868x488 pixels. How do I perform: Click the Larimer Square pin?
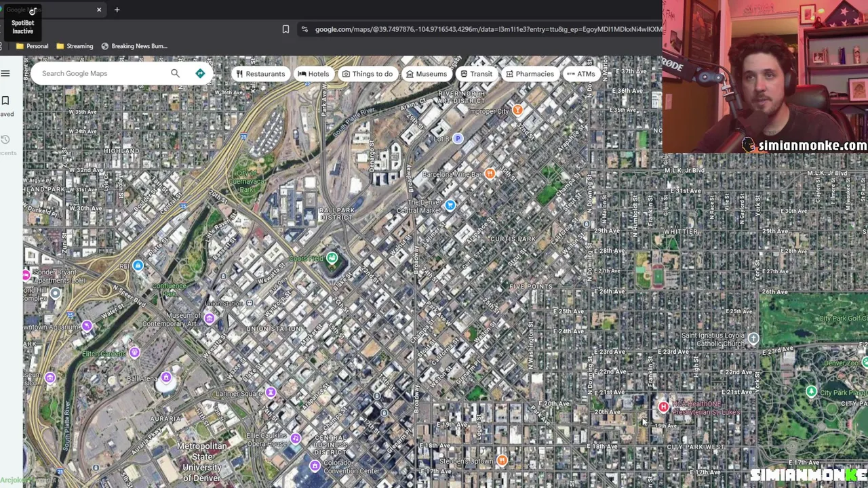[x=271, y=392]
